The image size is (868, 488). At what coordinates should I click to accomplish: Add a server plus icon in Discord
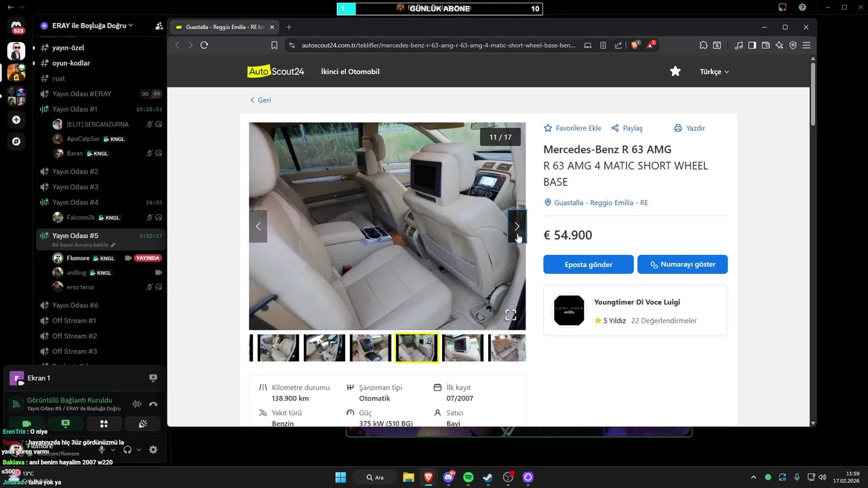pyautogui.click(x=16, y=120)
